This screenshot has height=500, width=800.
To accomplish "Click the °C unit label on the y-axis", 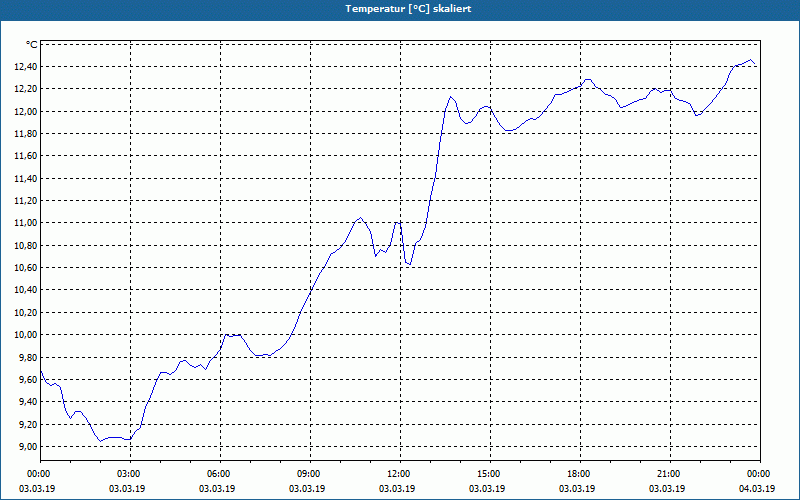I will pyautogui.click(x=32, y=45).
